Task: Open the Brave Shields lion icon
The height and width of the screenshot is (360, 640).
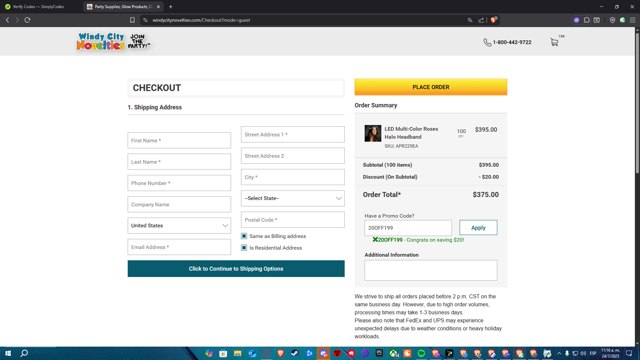Action: point(493,20)
